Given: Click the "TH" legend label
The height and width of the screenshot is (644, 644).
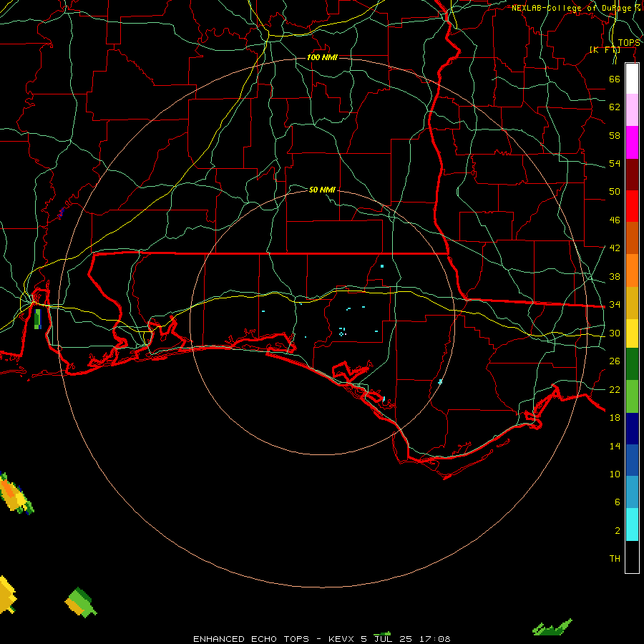Looking at the screenshot, I should [615, 559].
